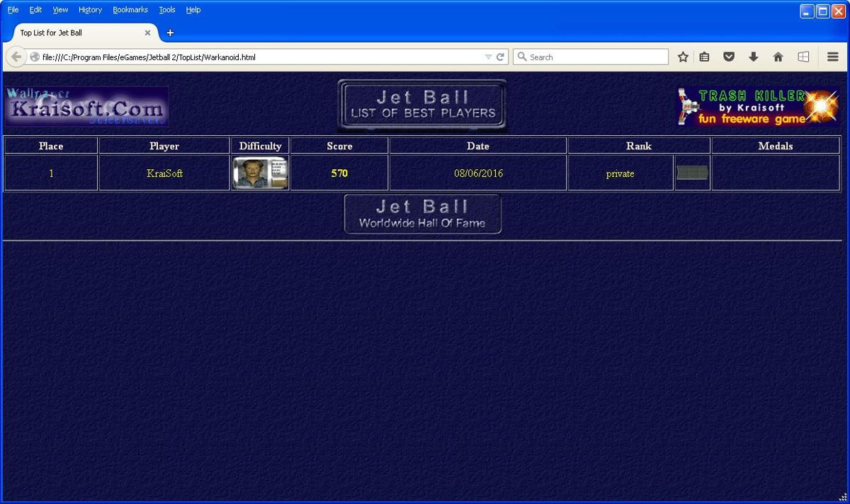Select place number 1 cell

pos(51,173)
